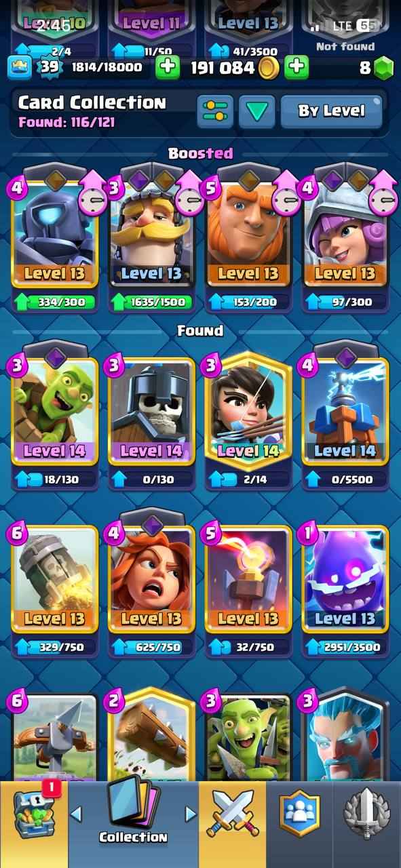Select the boosted Giant card
This screenshot has height=868, width=401.
pyautogui.click(x=248, y=232)
